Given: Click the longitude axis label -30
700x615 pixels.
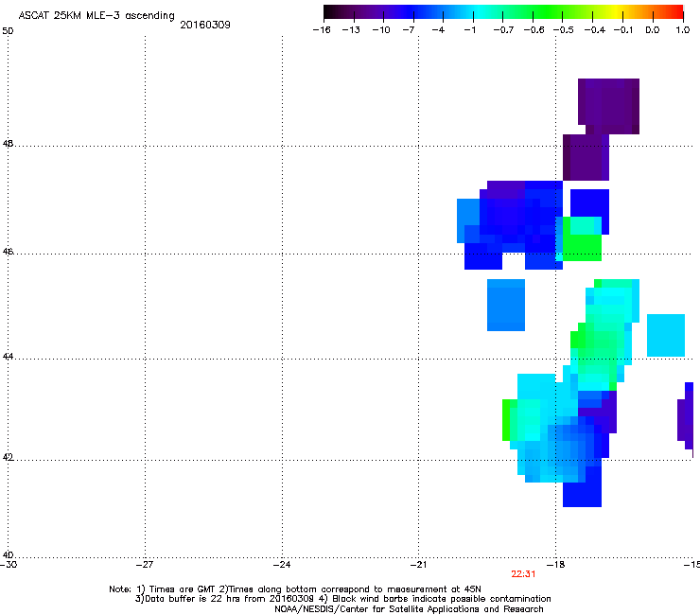Looking at the screenshot, I should [x=8, y=565].
